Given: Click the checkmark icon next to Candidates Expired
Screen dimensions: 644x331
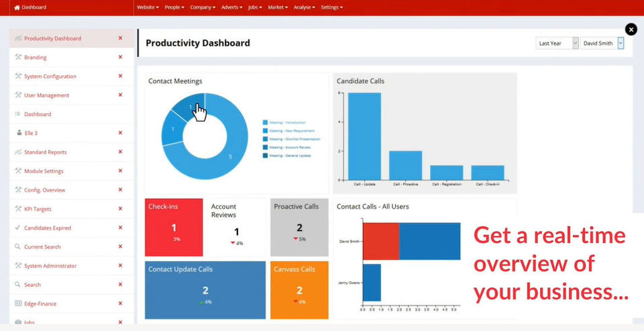Looking at the screenshot, I should click(x=17, y=228).
